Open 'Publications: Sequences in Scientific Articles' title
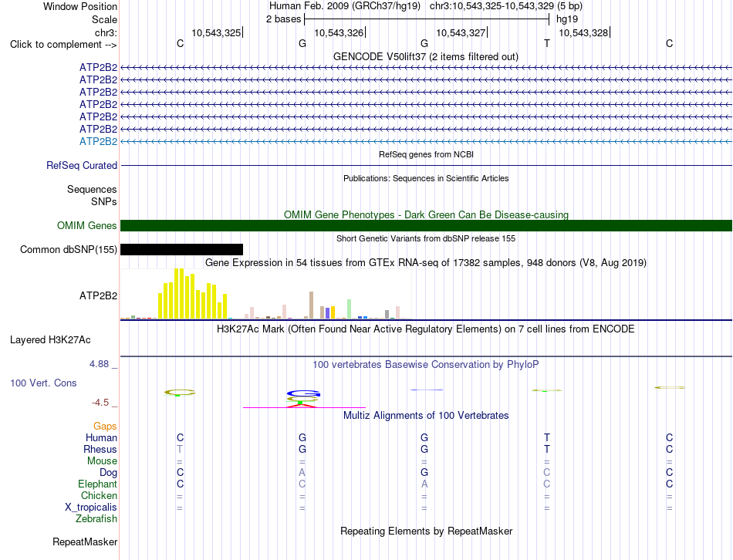Screen dimensions: 733x560 point(426,178)
